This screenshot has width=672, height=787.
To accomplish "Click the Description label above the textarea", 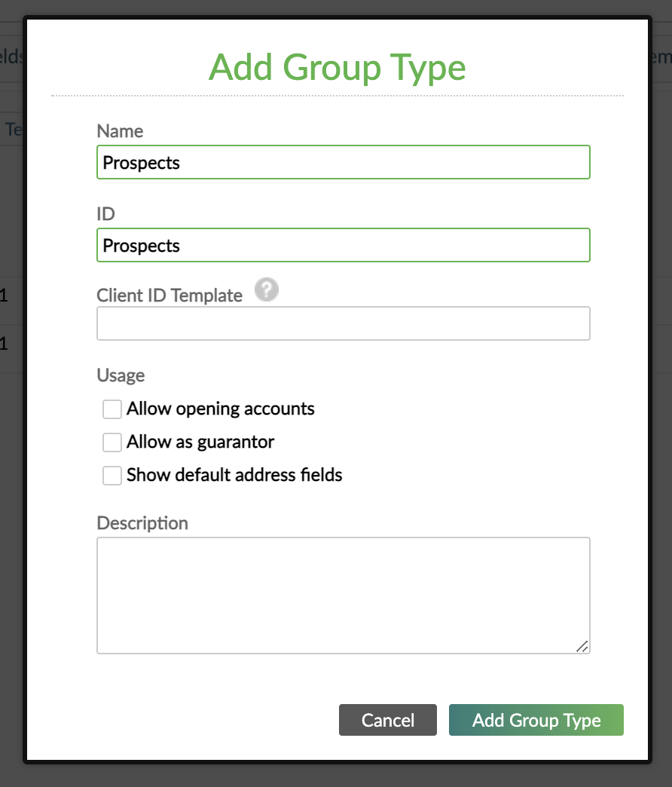I will (x=142, y=522).
